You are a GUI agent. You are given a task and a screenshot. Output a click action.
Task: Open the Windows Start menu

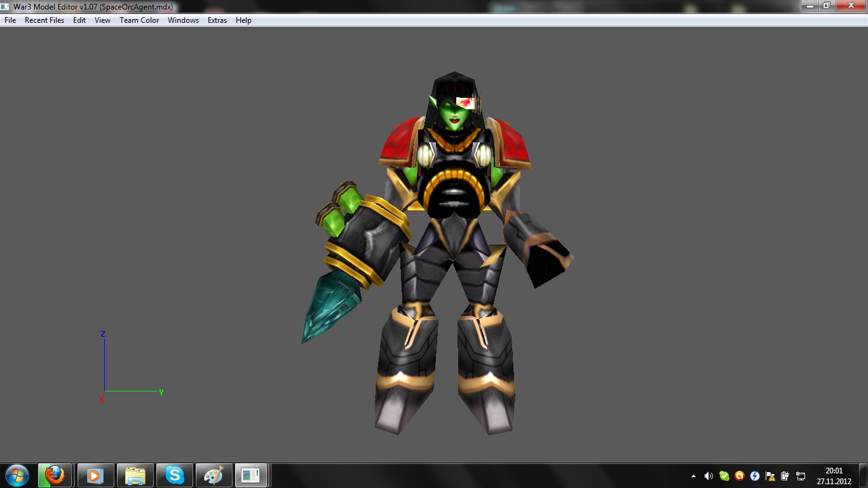(17, 475)
